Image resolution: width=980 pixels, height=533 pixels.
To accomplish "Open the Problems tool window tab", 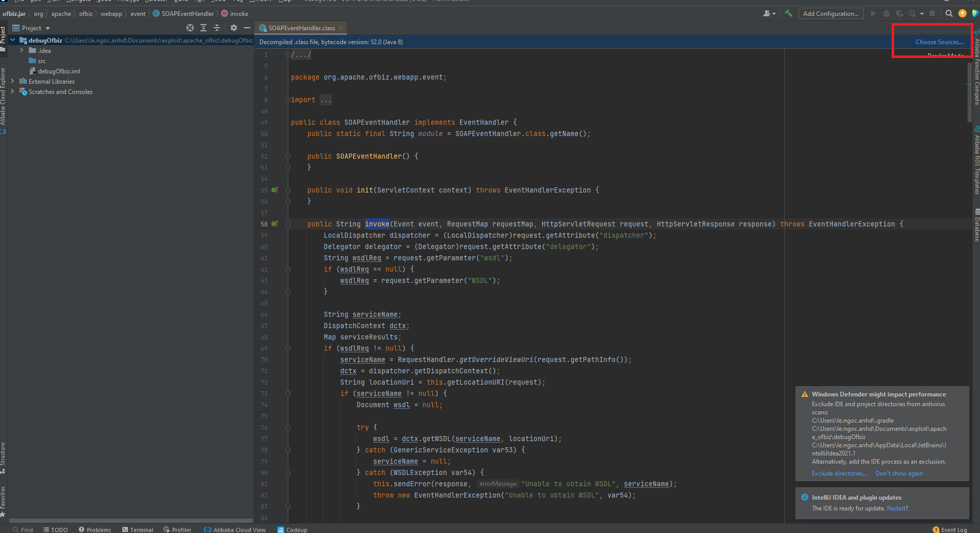I will (x=94, y=529).
